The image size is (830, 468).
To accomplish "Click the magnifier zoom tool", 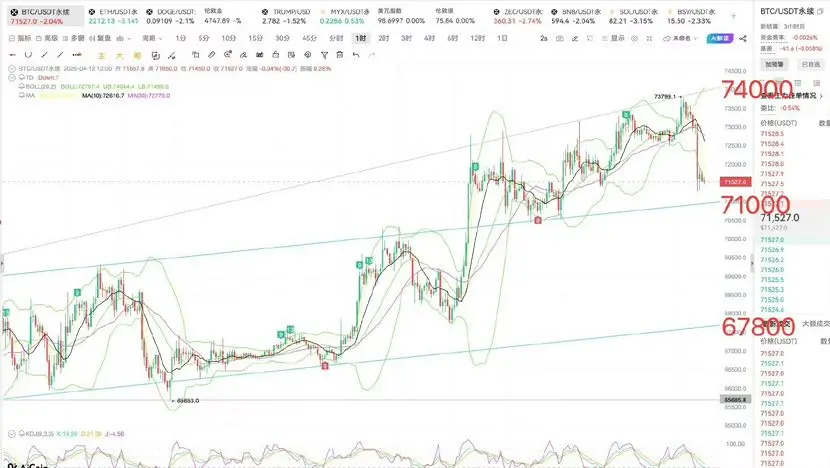I will [228, 55].
